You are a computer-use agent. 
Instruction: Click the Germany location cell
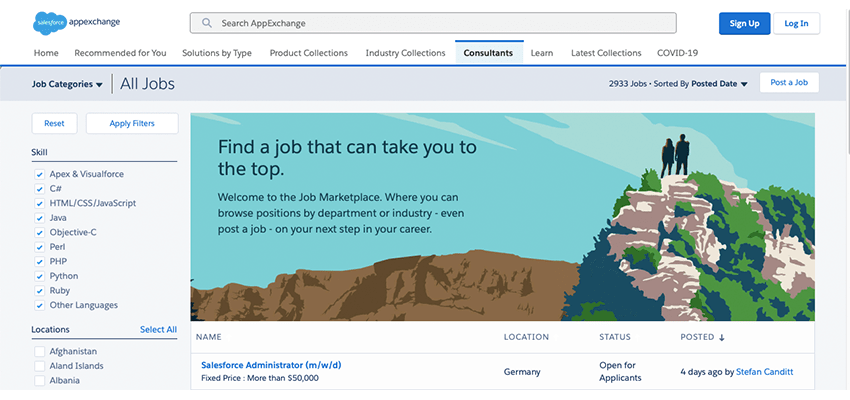522,372
